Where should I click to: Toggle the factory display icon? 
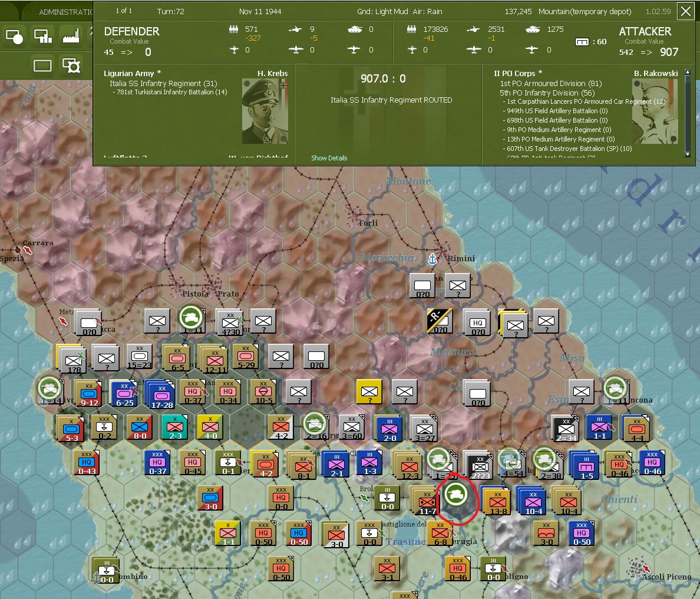[72, 36]
